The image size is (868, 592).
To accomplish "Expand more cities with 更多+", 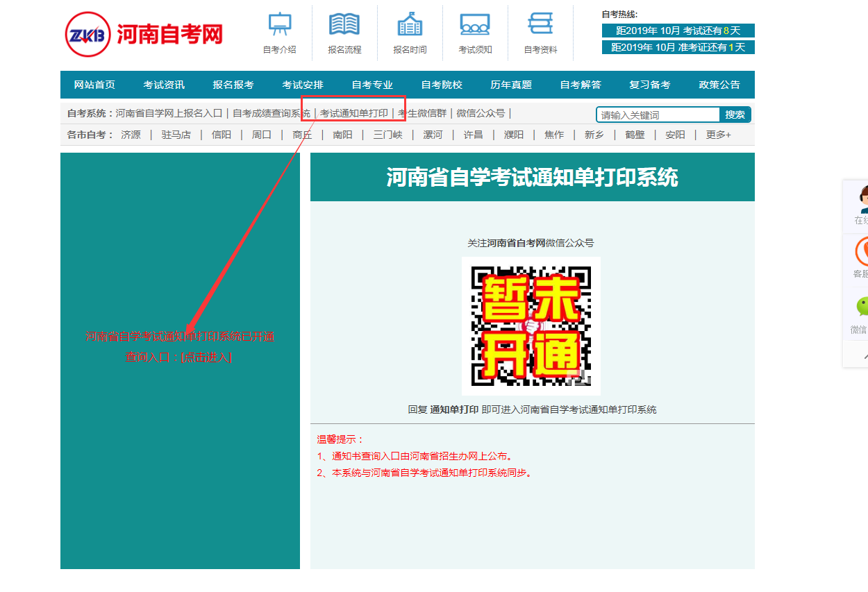I will pos(718,135).
